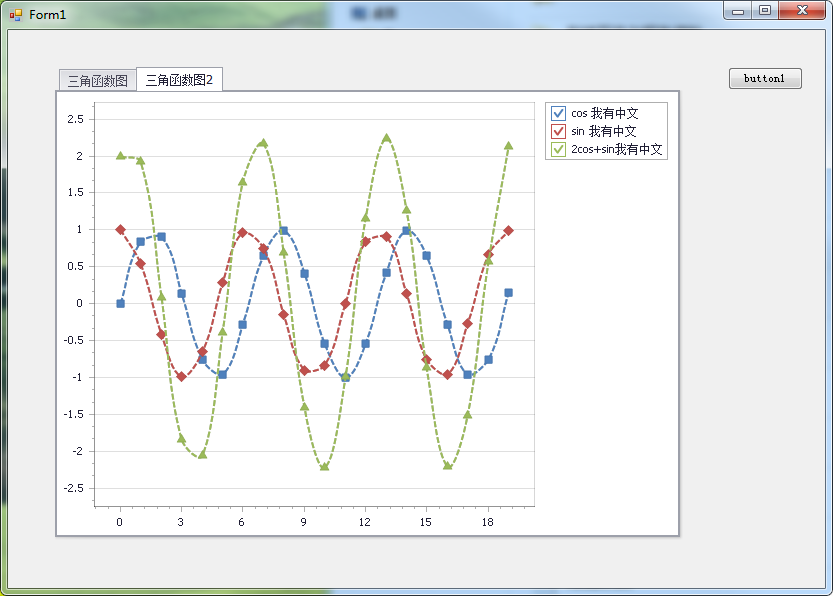Click the green triangle marker at x=16 trough
Viewport: 833px width, 596px height.
(447, 465)
